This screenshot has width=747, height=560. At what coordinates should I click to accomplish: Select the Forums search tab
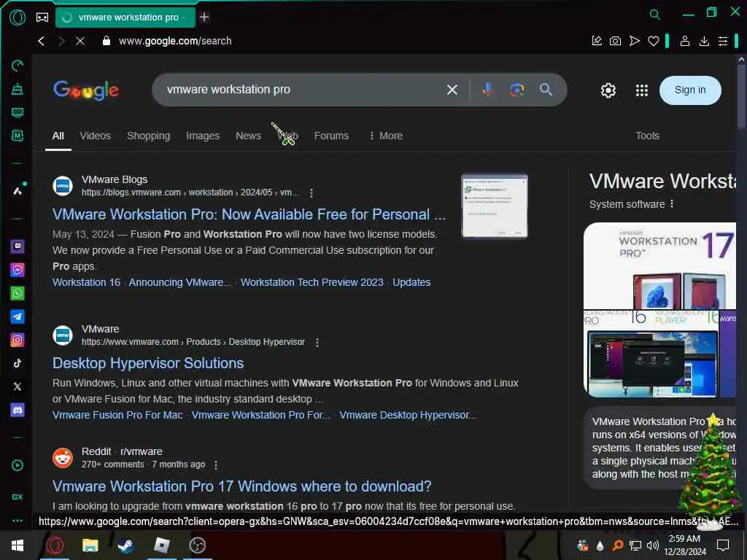tap(331, 136)
